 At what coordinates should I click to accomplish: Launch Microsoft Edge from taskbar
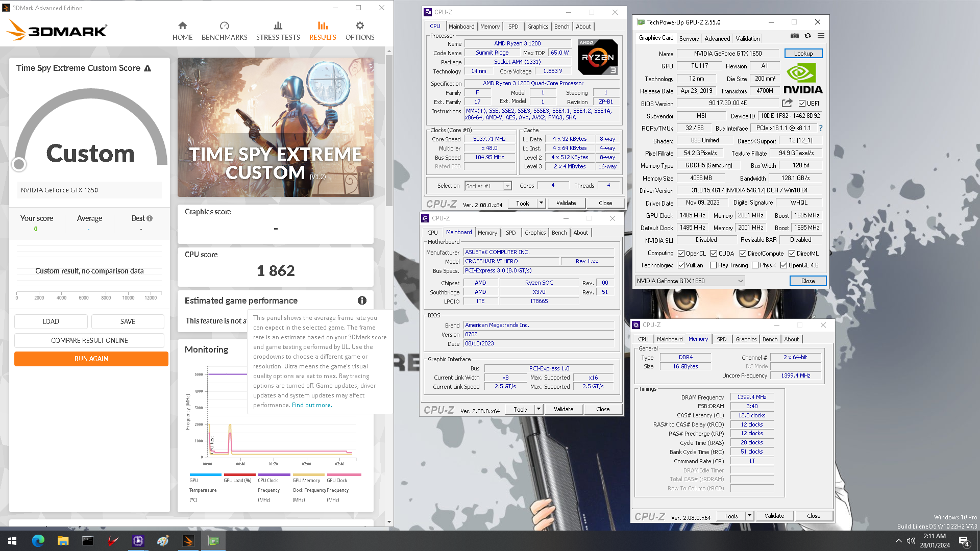38,541
